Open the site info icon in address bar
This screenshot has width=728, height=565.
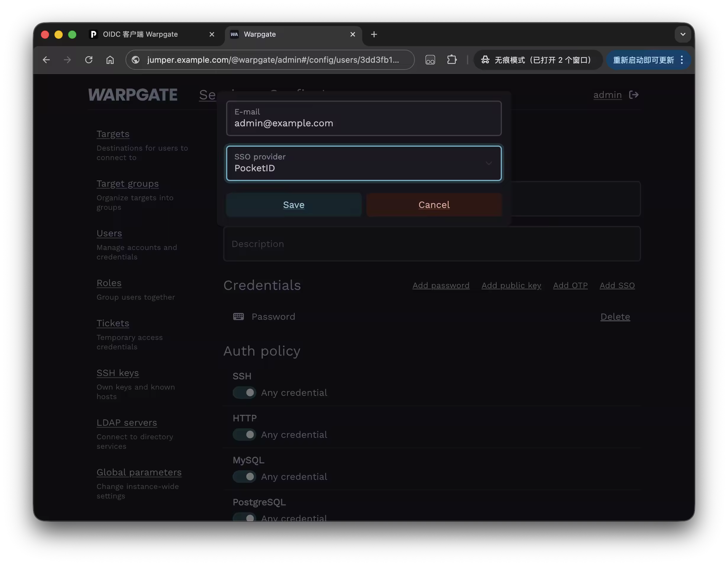[136, 60]
